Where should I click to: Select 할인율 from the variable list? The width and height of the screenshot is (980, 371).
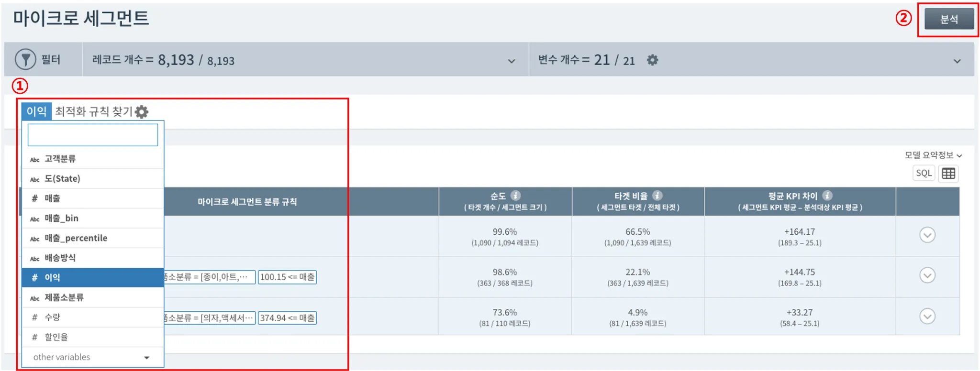click(x=93, y=337)
